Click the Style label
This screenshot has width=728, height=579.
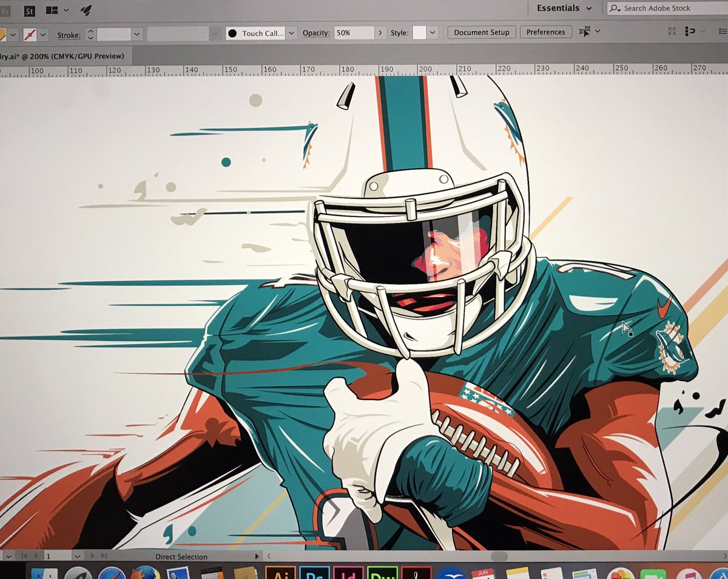point(399,33)
